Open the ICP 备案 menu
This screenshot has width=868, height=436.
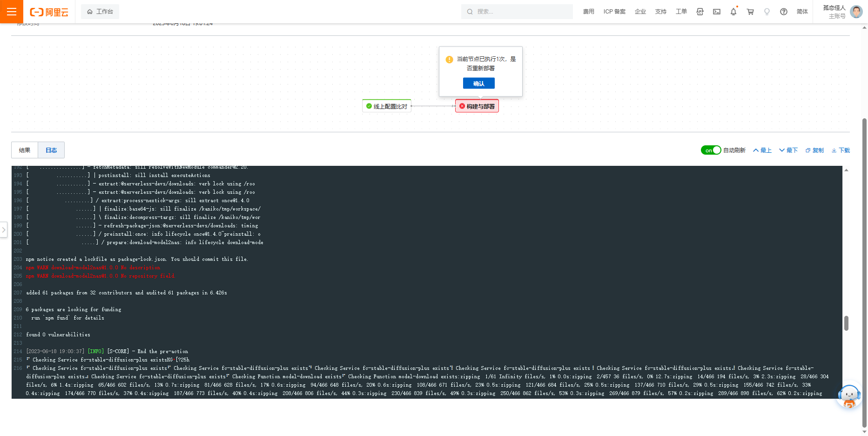click(x=614, y=12)
